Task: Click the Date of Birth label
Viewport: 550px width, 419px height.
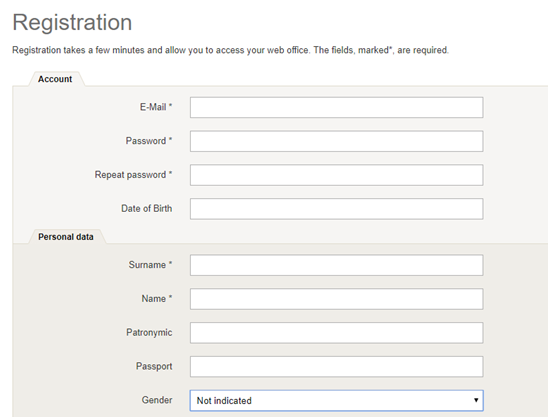Action: tap(147, 209)
